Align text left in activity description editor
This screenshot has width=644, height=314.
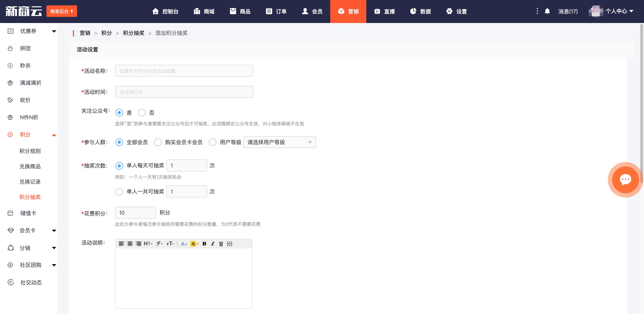[x=122, y=244]
